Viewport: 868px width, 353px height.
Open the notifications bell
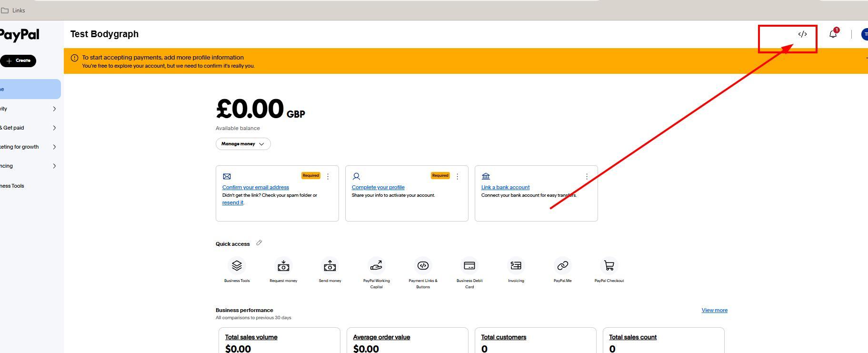click(x=833, y=34)
